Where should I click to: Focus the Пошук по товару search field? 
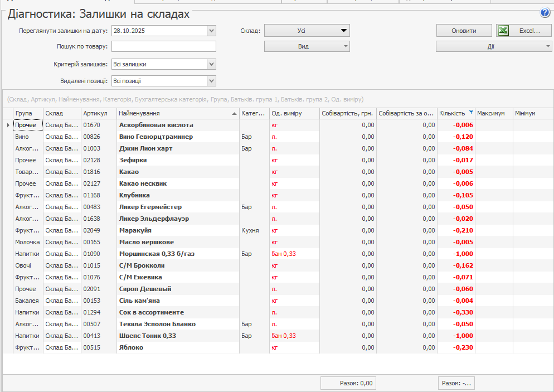(x=163, y=46)
